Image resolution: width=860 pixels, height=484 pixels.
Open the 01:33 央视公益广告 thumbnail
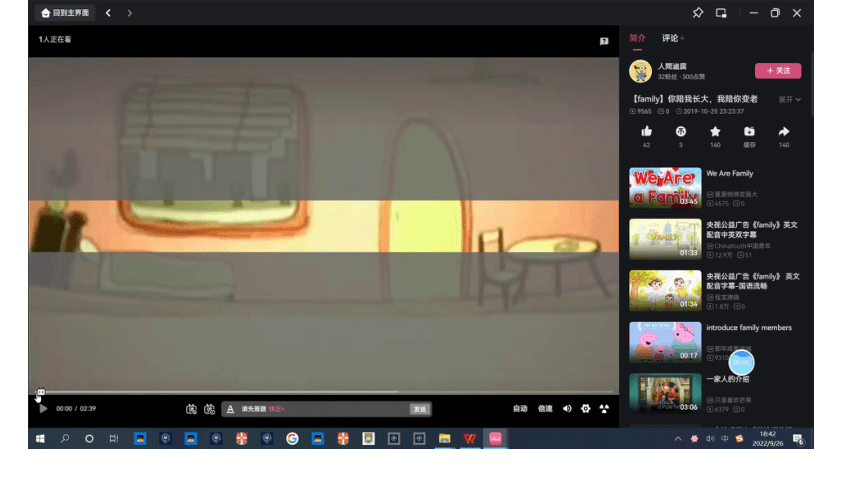(x=665, y=239)
